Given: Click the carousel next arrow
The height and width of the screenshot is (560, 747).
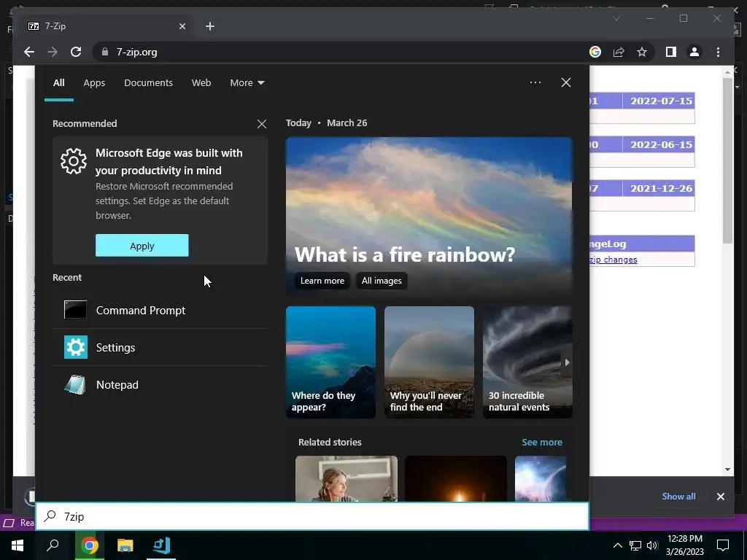Looking at the screenshot, I should point(567,362).
